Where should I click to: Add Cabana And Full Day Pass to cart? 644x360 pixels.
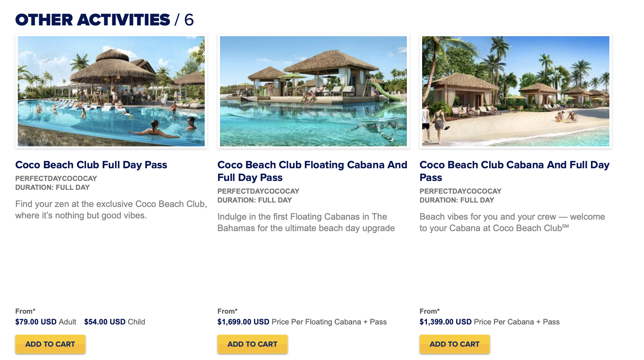click(455, 344)
